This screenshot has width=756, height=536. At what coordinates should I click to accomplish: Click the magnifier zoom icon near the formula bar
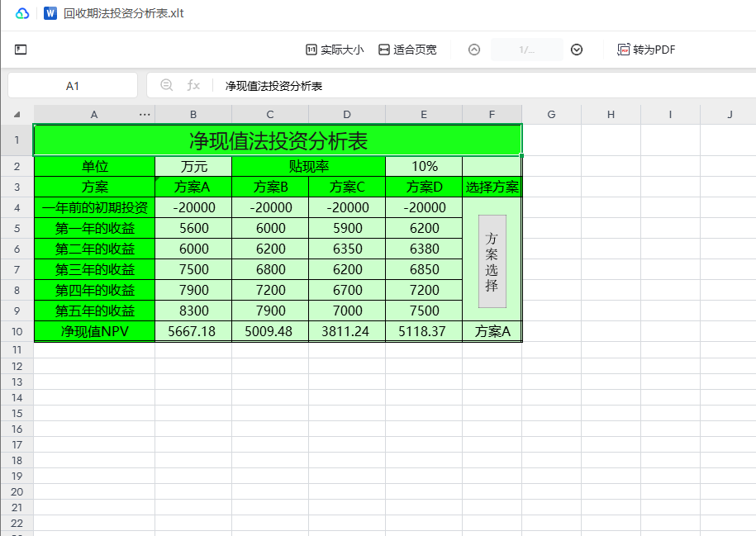pos(168,84)
